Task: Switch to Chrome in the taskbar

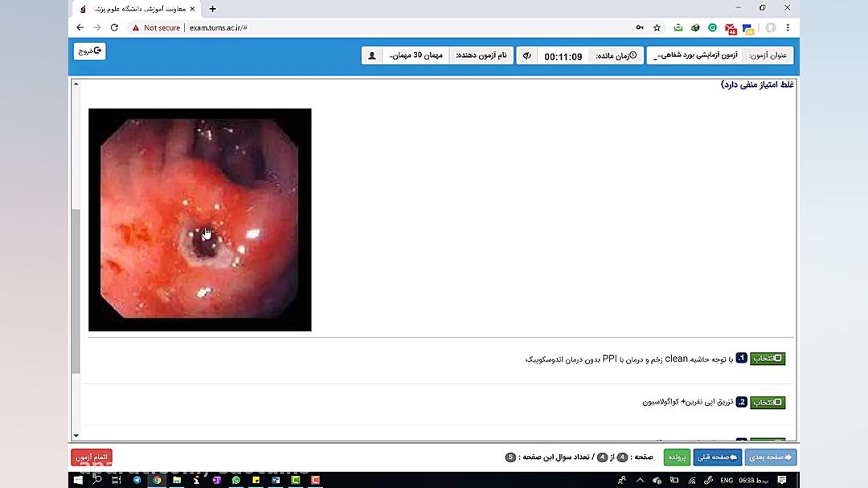Action: coord(158,480)
